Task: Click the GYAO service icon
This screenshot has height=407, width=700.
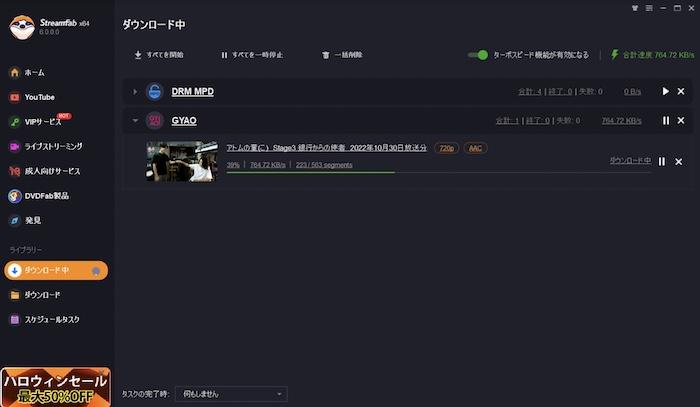Action: point(154,120)
